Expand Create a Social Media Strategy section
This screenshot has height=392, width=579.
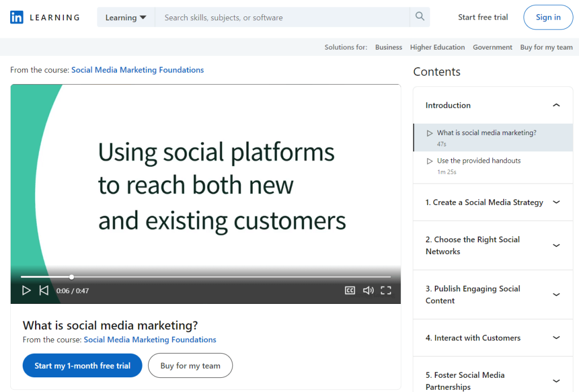556,202
